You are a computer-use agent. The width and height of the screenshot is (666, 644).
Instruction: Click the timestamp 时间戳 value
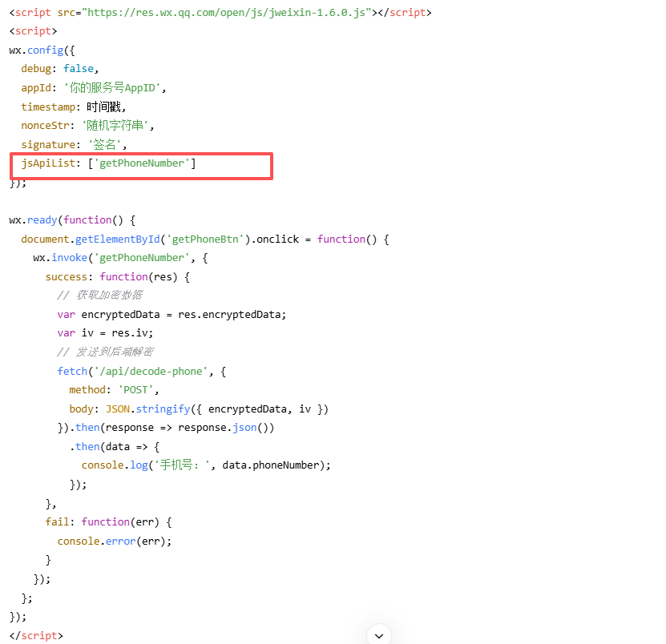point(103,107)
